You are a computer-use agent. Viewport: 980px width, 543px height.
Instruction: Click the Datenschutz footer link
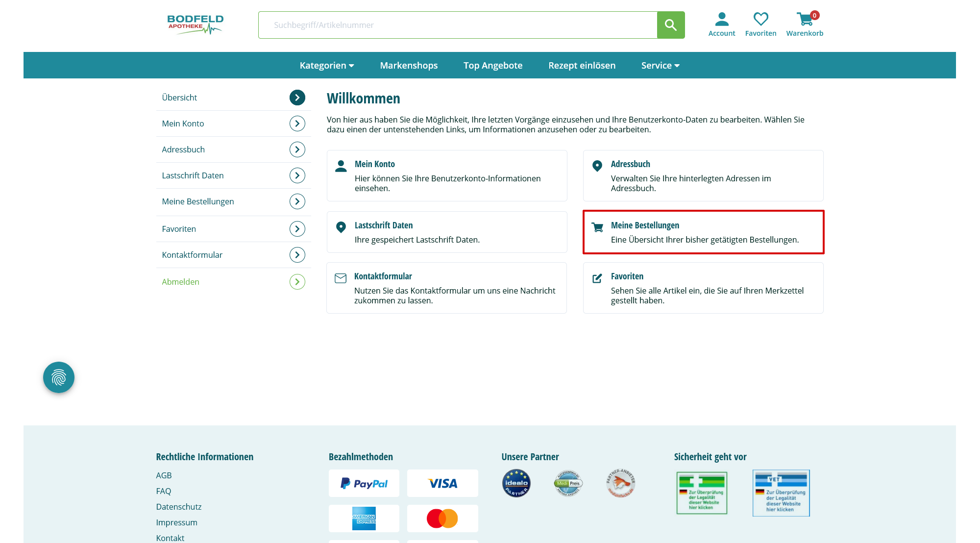pyautogui.click(x=179, y=507)
